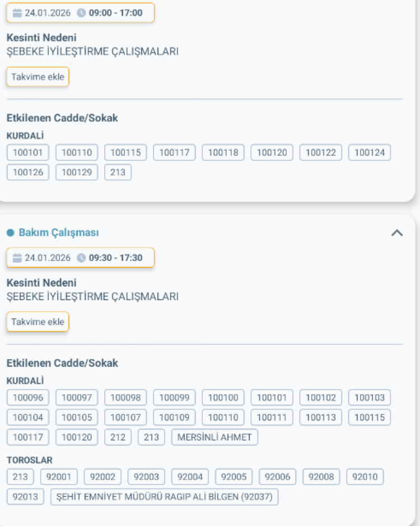Click calendar icon in the 09:30 - 17:30 badge
Image resolution: width=420 pixels, height=526 pixels.
point(17,258)
